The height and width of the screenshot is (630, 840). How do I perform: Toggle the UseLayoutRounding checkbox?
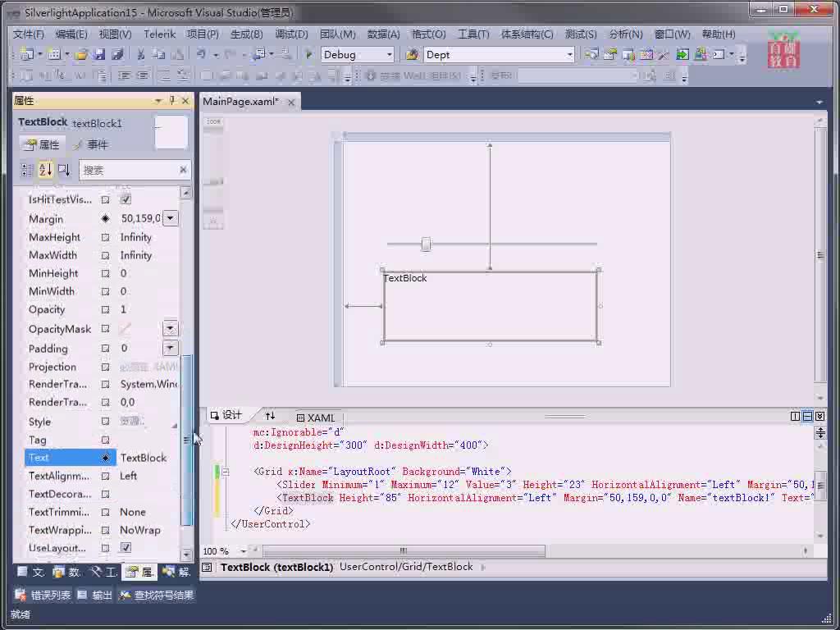coord(126,547)
